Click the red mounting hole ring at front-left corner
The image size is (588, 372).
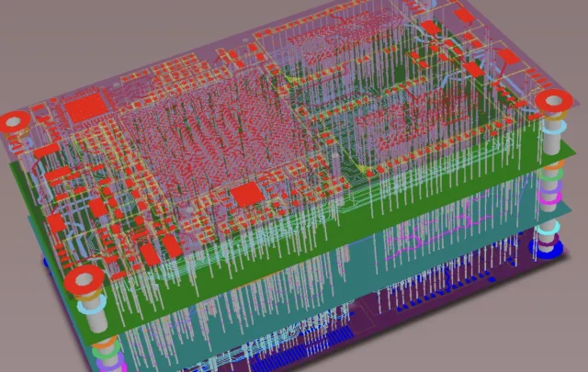click(84, 279)
